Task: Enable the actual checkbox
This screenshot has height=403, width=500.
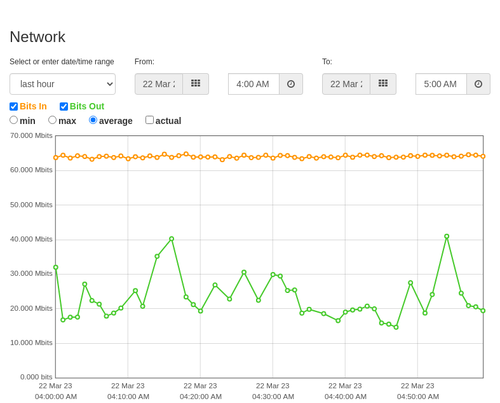Action: click(150, 120)
